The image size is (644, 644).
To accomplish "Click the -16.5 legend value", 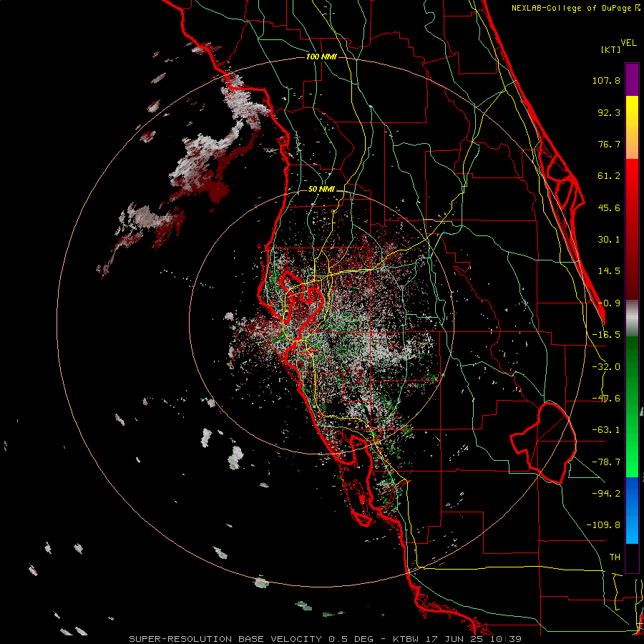I will click(x=606, y=335).
